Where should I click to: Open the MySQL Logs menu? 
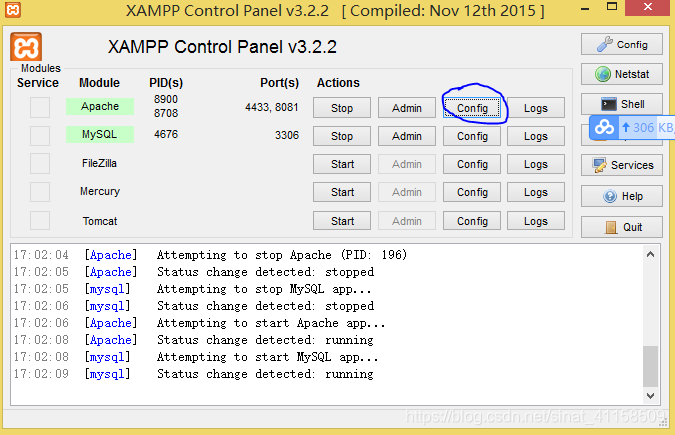pyautogui.click(x=536, y=136)
